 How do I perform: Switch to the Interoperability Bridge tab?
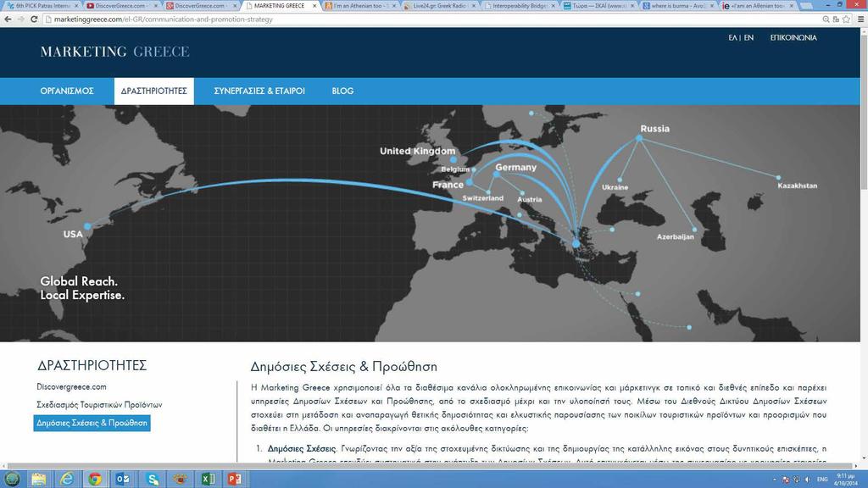[518, 6]
